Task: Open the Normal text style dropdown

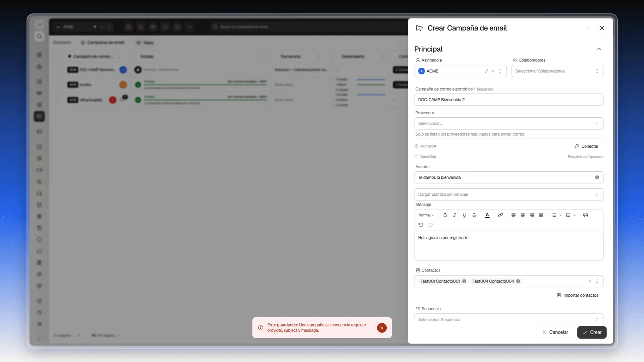Action: click(426, 215)
